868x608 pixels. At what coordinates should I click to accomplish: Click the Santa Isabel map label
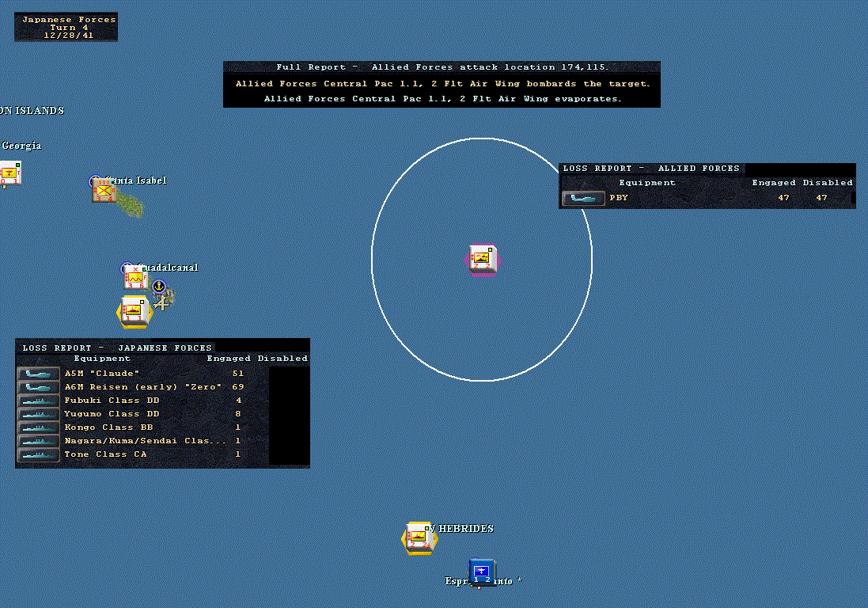135,180
